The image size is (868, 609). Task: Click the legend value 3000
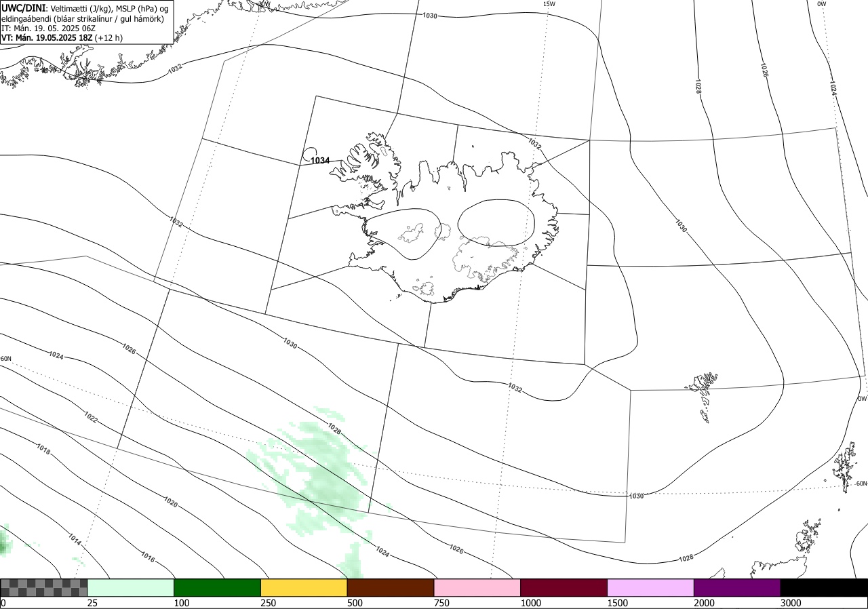point(791,603)
